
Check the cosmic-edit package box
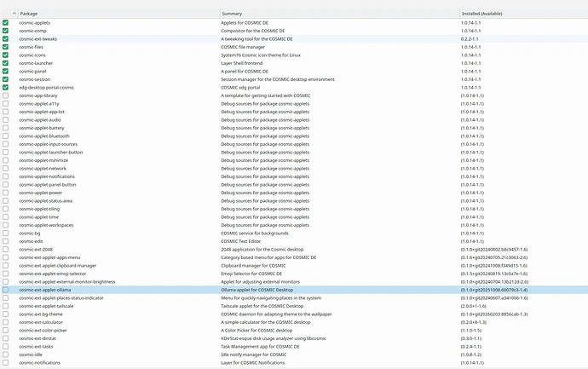pyautogui.click(x=5, y=241)
